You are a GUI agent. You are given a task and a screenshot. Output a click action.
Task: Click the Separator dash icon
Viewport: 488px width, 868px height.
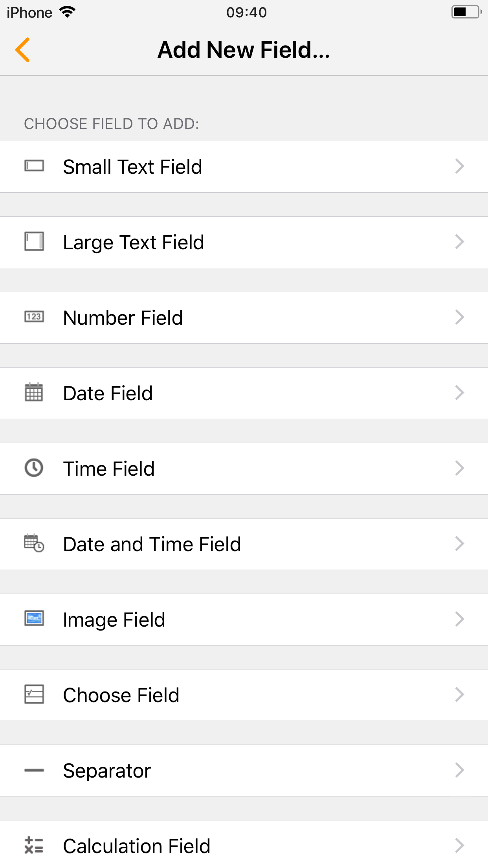tap(34, 770)
